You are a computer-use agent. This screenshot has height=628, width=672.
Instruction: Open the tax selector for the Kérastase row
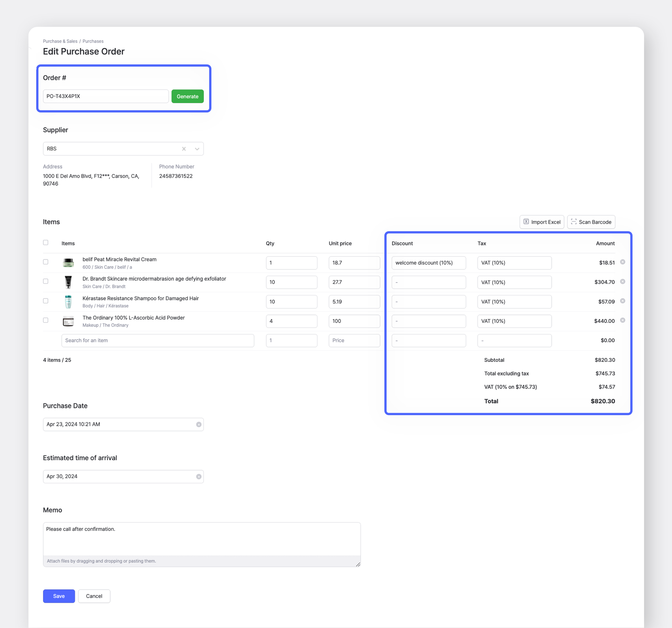(514, 302)
